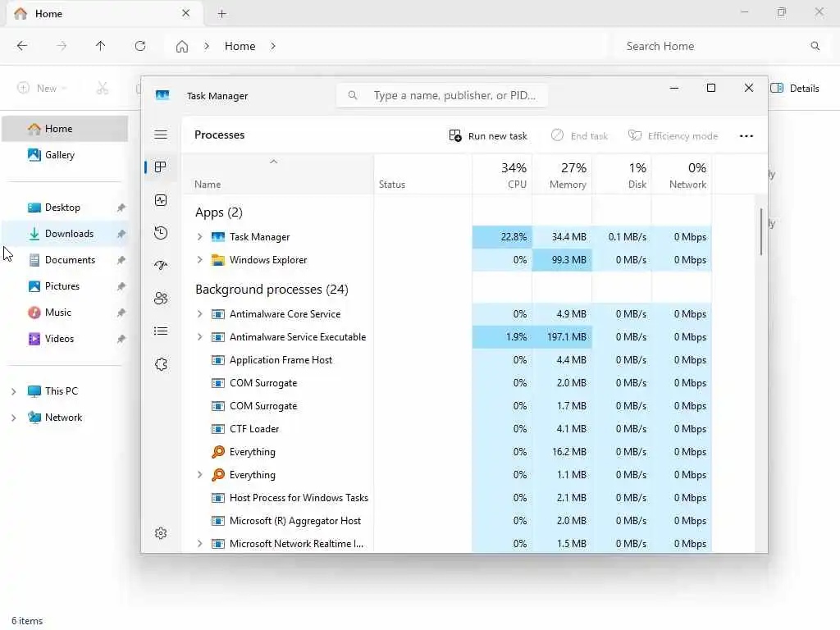Open the Explorer New dropdown

[43, 88]
